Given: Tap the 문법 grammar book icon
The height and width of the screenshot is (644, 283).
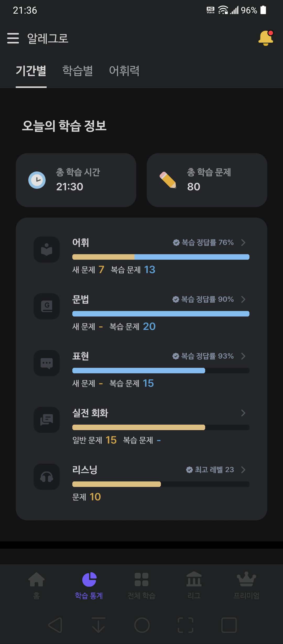Looking at the screenshot, I should click(47, 306).
